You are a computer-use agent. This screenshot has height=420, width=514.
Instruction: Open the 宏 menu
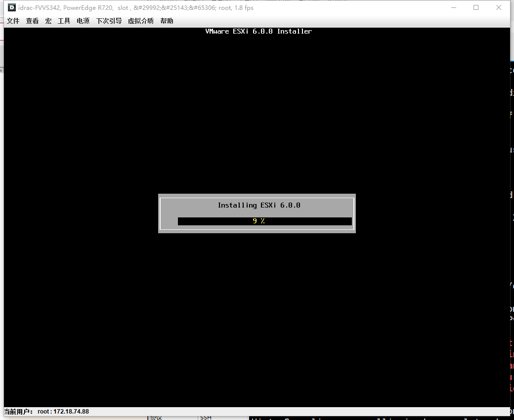click(x=48, y=21)
